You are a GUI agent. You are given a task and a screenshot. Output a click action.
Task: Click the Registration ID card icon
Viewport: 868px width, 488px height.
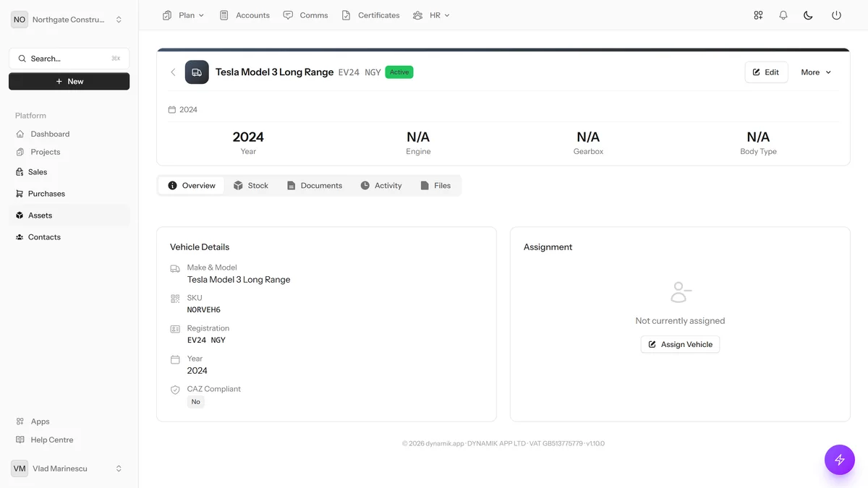click(x=175, y=329)
